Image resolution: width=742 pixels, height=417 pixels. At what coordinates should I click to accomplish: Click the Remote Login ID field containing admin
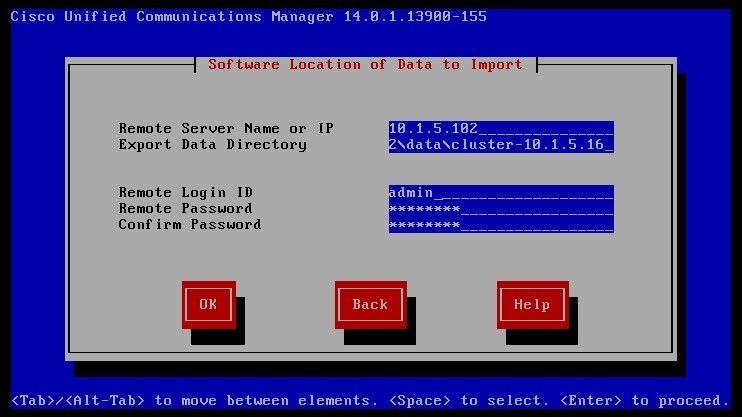[x=501, y=193]
